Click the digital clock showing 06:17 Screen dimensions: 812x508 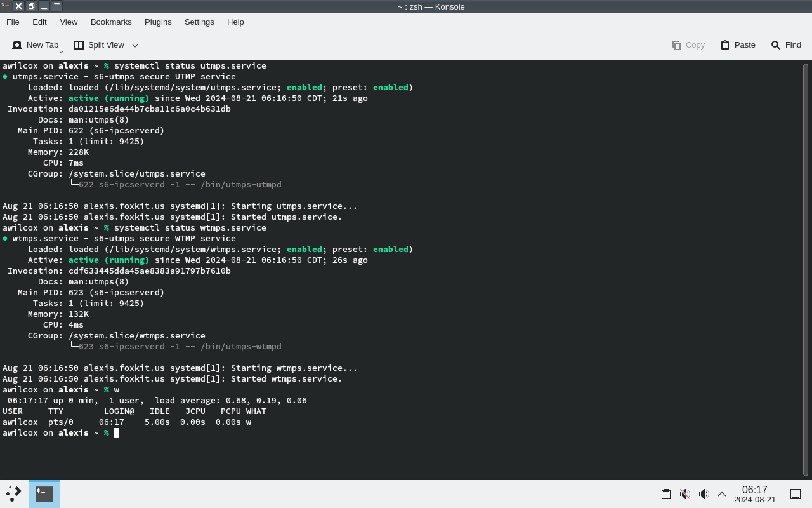(x=754, y=494)
